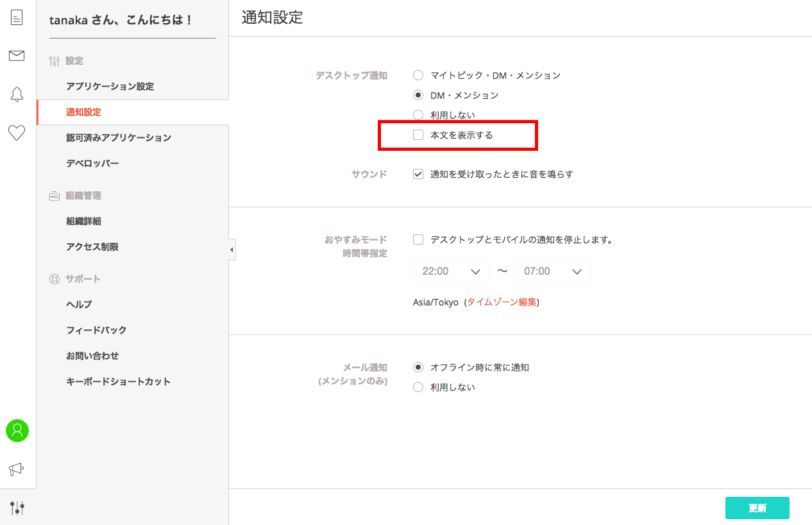The height and width of the screenshot is (525, 812).
Task: Uncheck 通知を受け取ったときに音を鳴らす
Action: pos(418,174)
